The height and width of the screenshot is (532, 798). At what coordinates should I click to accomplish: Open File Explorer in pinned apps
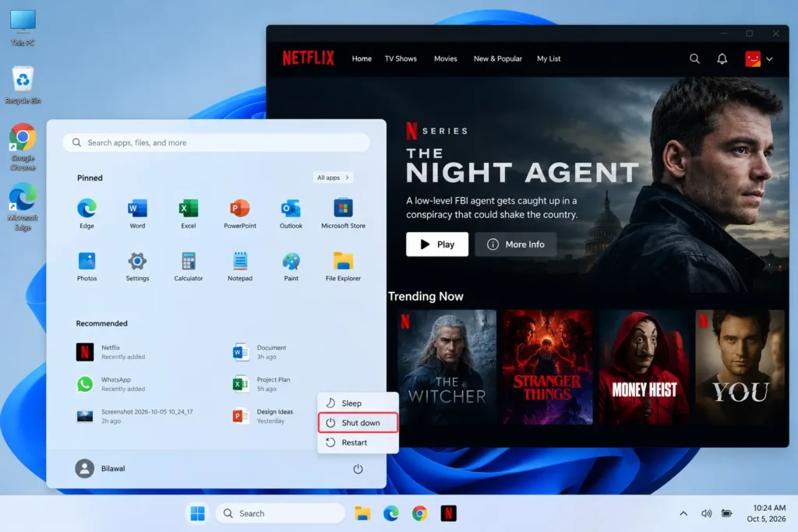pyautogui.click(x=343, y=266)
